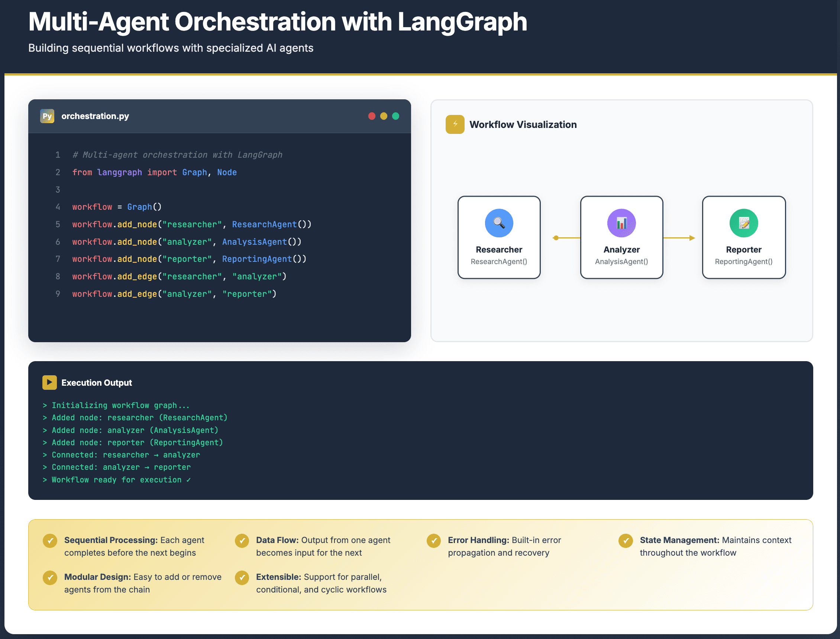
Task: Click the add_node "researcher" code line
Action: tap(191, 224)
